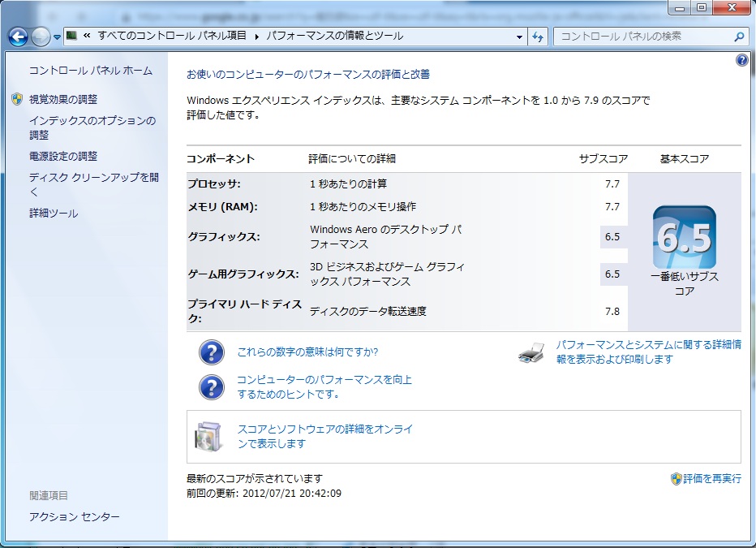Open すべてのコントロール パネル項目 breadcrumb
This screenshot has width=756, height=548.
(172, 36)
